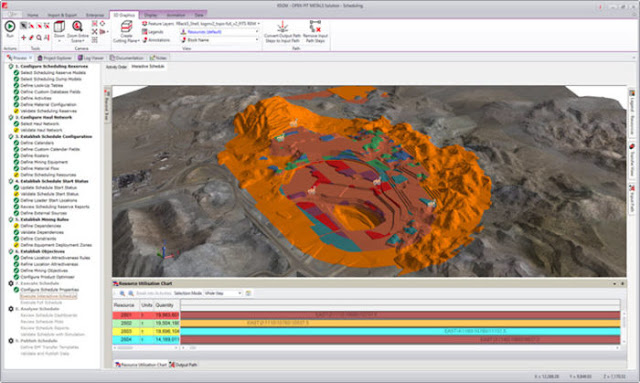Click the red 2001 resource cell
The height and width of the screenshot is (383, 640).
(x=126, y=315)
